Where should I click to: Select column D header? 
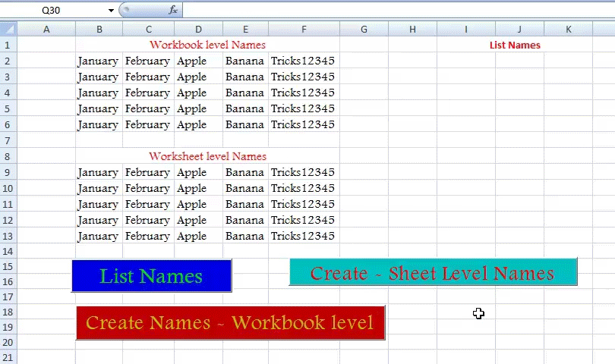pyautogui.click(x=198, y=29)
